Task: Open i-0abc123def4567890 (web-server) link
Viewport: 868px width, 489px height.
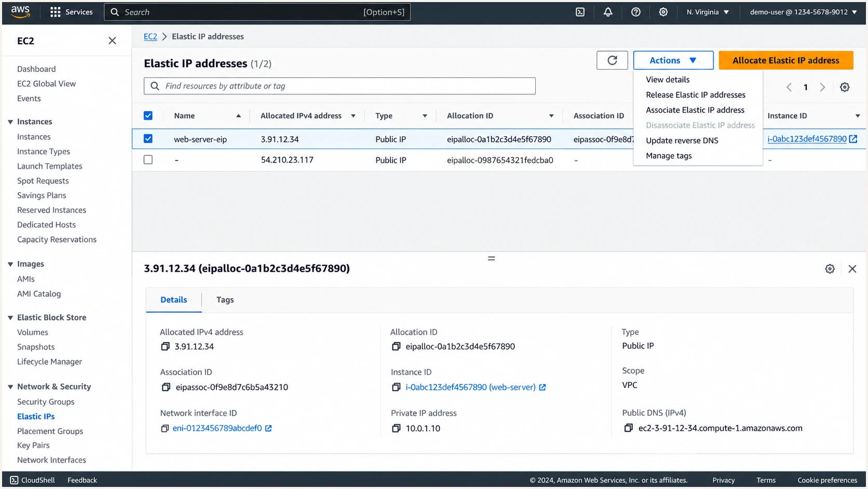Action: (x=470, y=387)
